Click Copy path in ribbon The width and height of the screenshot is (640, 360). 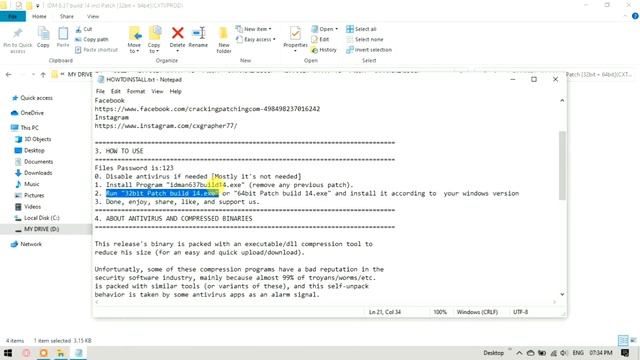click(x=92, y=40)
